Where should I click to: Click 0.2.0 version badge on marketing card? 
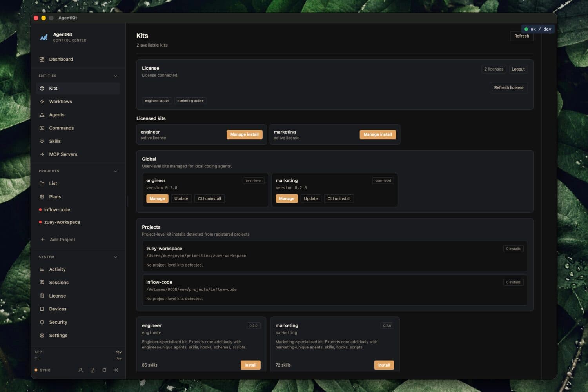point(387,326)
